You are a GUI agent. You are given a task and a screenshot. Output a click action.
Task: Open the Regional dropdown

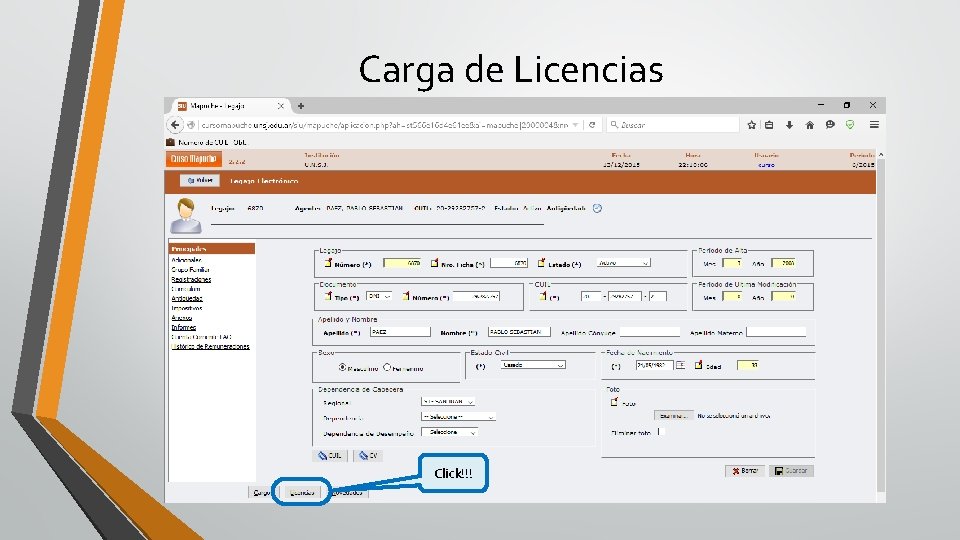448,402
